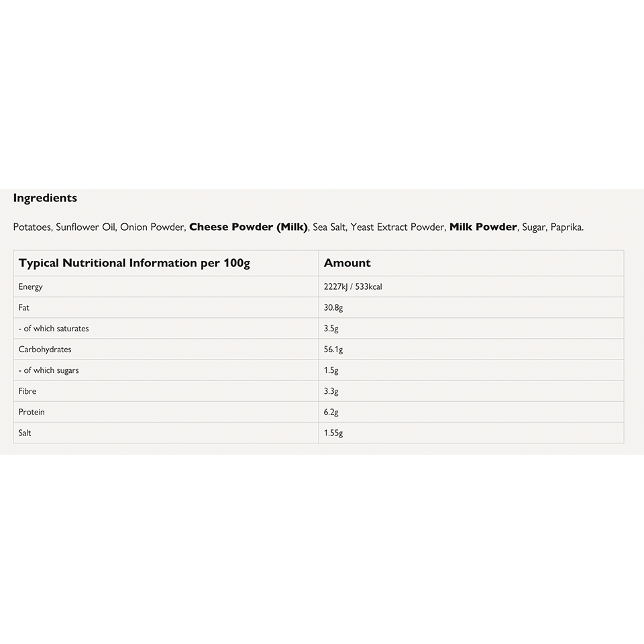The width and height of the screenshot is (644, 644).
Task: Select the Fat row label
Action: (x=24, y=307)
